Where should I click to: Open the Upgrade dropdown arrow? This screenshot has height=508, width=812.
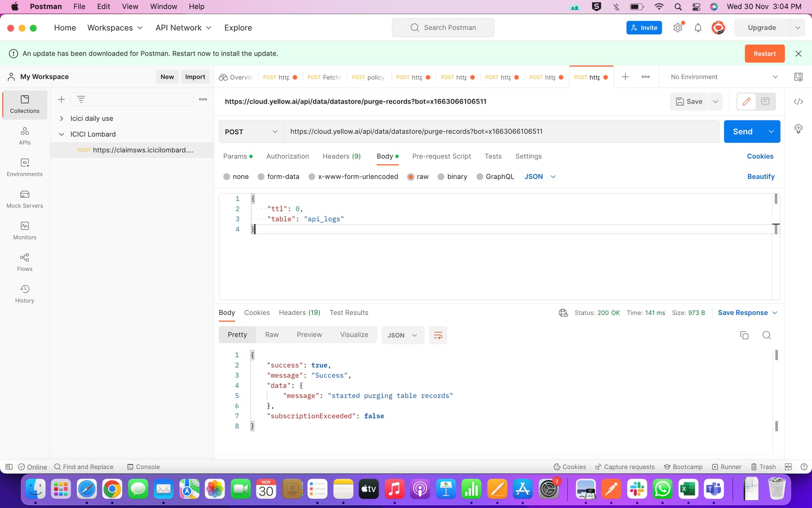pyautogui.click(x=798, y=28)
